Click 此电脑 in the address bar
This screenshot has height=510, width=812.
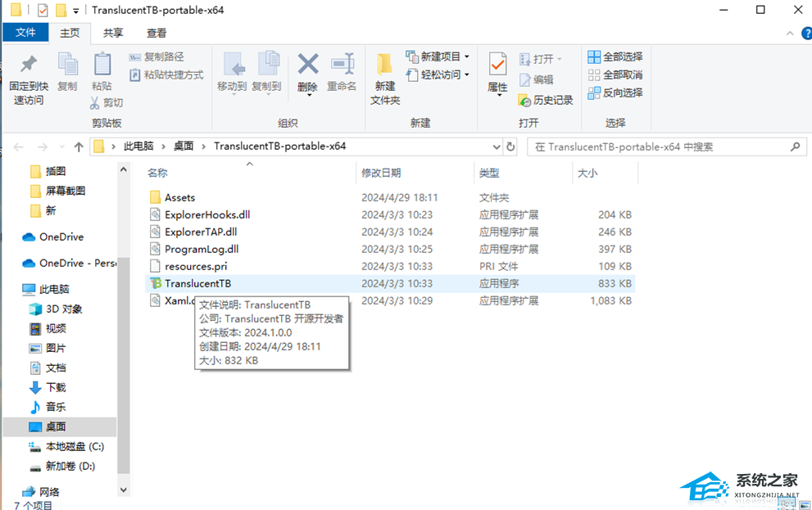pos(138,147)
